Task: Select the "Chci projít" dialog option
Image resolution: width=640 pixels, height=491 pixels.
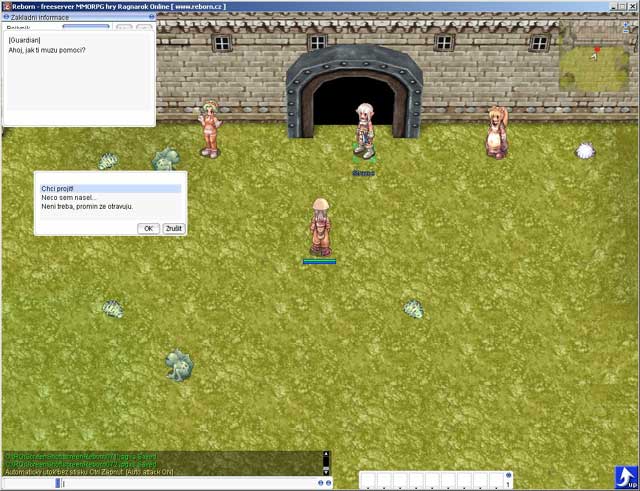Action: coord(109,188)
